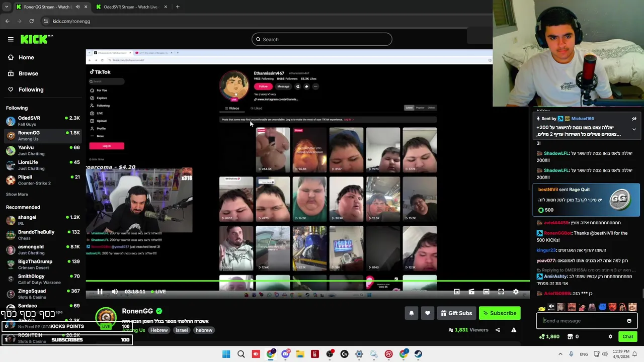Open the Windows Start menu

226,354
